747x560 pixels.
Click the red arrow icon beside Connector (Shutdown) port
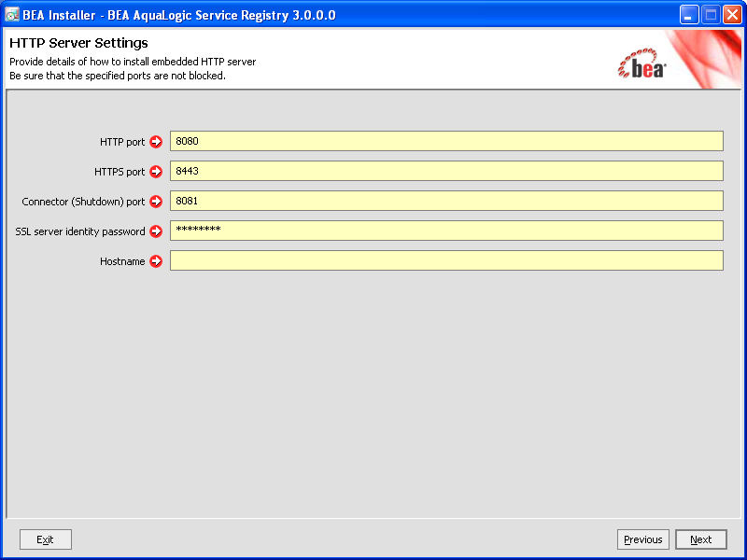156,202
